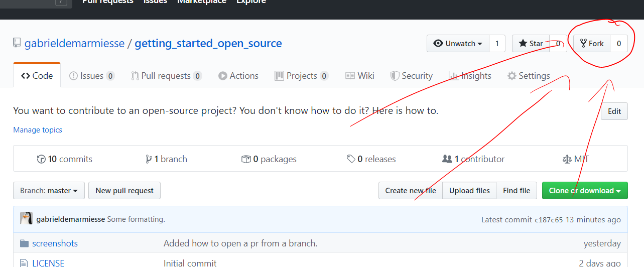The height and width of the screenshot is (267, 644).
Task: Click Manage topics link
Action: pos(38,130)
